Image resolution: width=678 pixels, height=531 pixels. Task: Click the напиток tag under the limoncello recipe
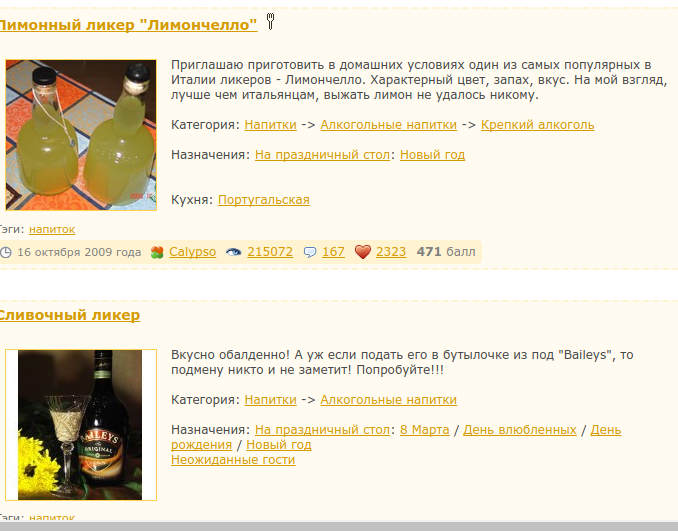52,229
